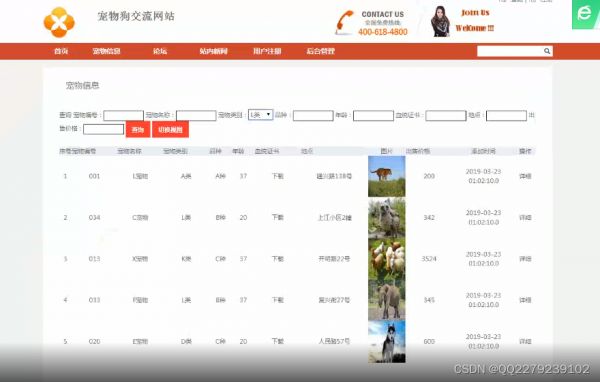Screen dimensions: 600x382
Task: Click the 宠物类别 column header
Action: [175, 151]
